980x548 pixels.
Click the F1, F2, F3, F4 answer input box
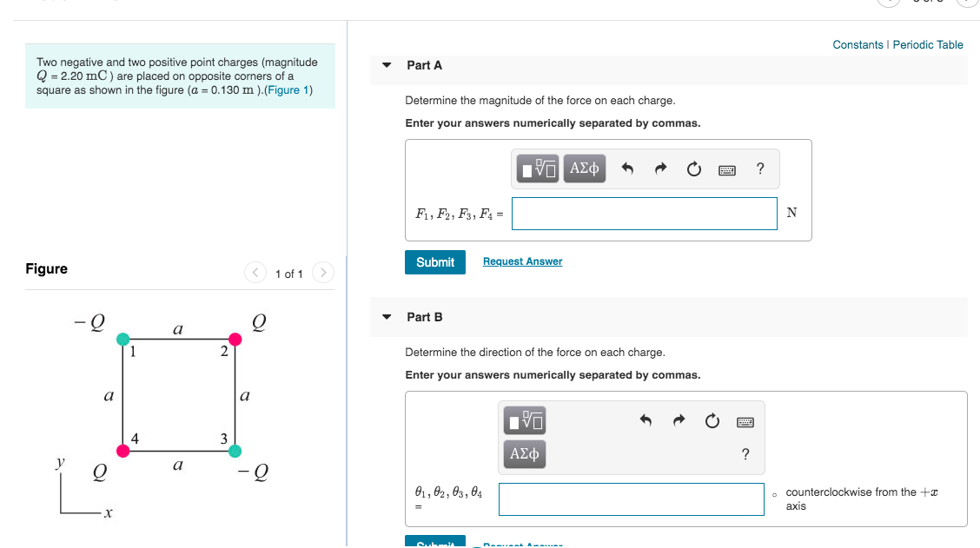[x=644, y=213]
